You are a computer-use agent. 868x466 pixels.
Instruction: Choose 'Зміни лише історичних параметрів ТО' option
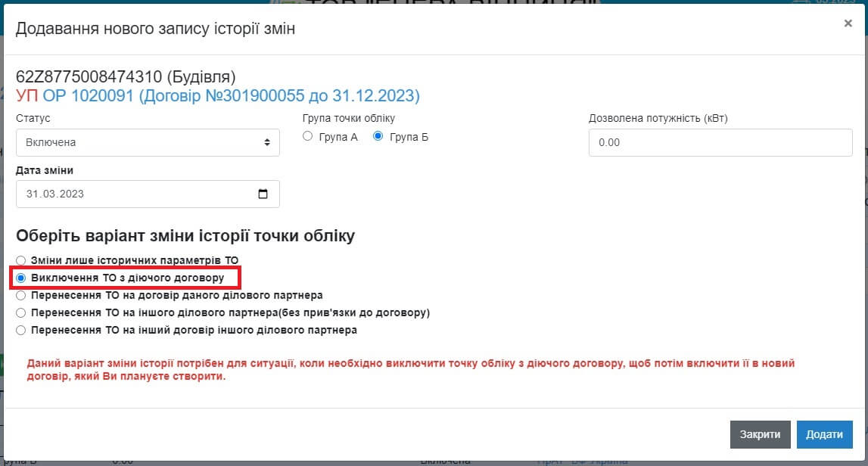click(x=21, y=260)
